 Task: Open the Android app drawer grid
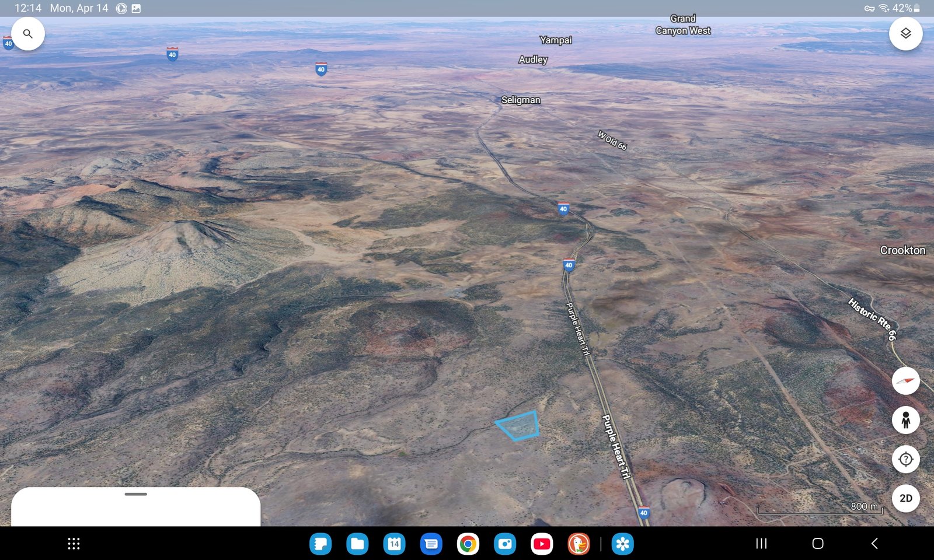click(74, 544)
